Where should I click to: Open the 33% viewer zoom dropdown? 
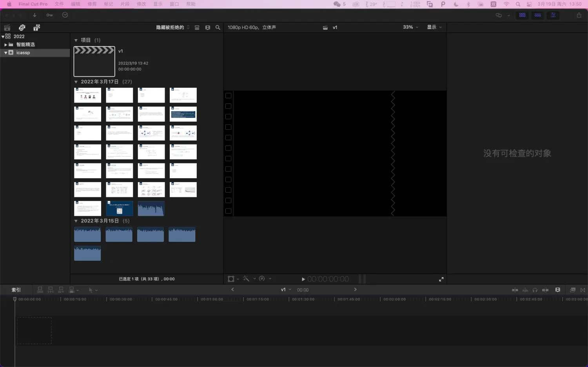(410, 27)
